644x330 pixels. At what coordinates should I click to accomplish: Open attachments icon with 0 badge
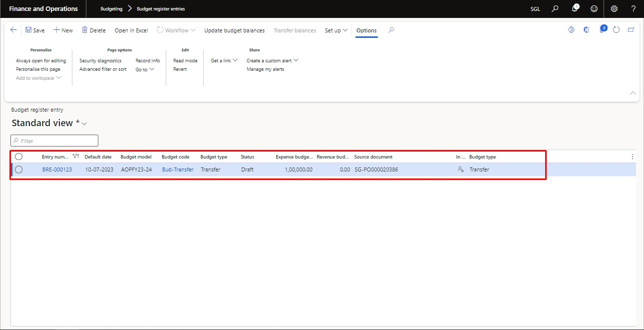tap(602, 29)
